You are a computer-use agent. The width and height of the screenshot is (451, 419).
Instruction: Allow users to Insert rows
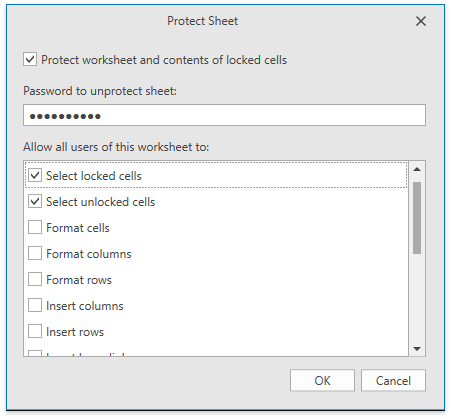(35, 331)
